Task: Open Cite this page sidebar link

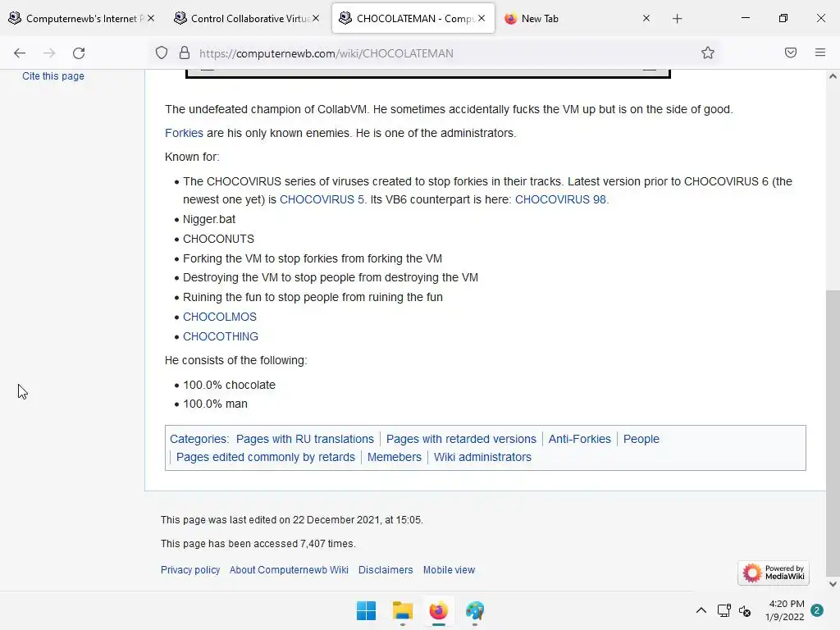Action: (53, 76)
